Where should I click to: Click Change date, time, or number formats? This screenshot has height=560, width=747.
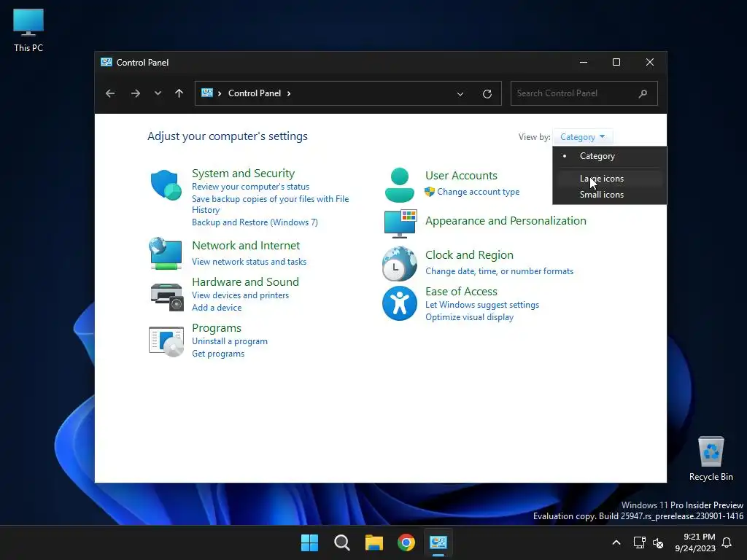499,271
